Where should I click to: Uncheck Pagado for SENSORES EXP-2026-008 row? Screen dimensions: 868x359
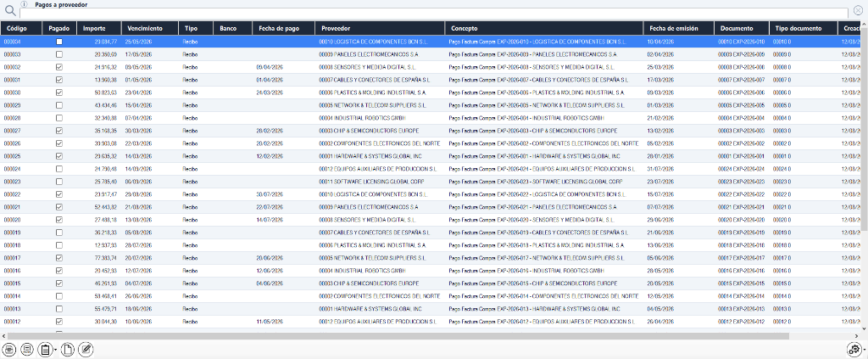coord(59,67)
